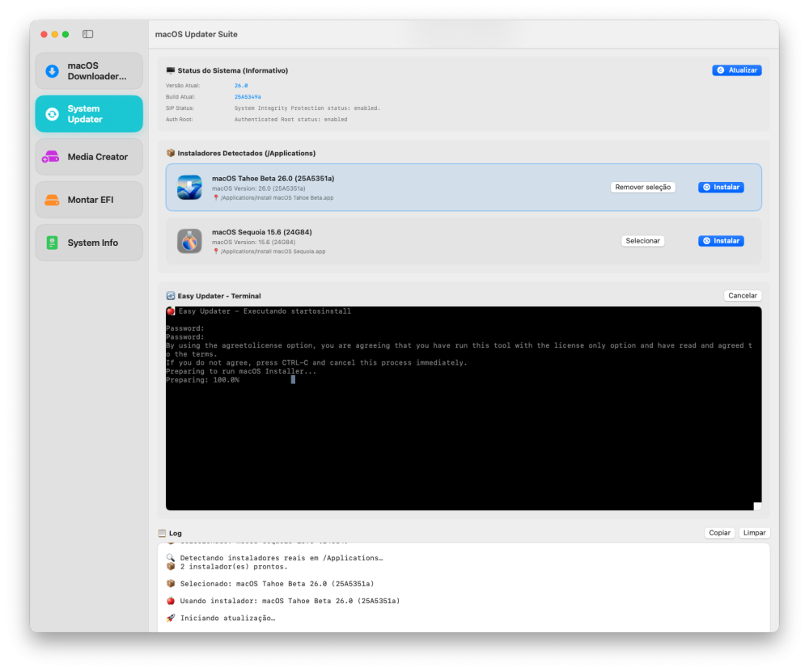Click the Sequoia application path text
Screen dimensions: 809x672
(273, 251)
